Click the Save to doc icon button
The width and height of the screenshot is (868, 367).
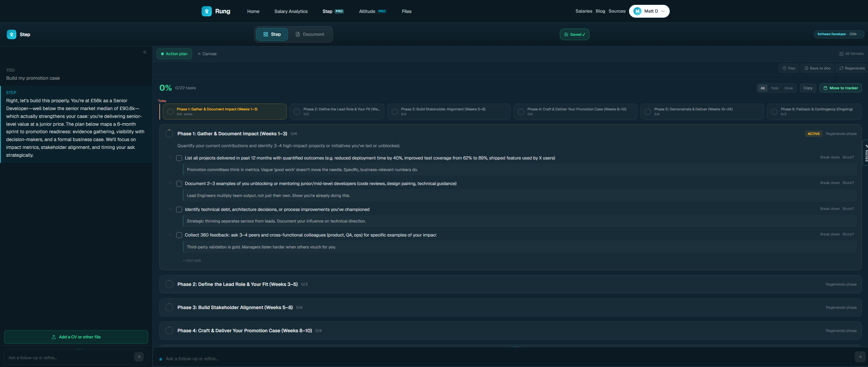(817, 68)
